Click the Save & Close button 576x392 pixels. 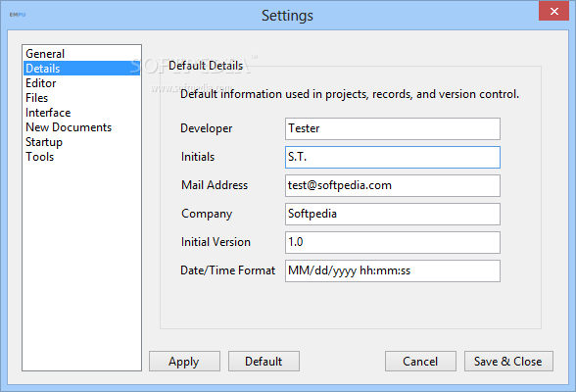508,362
